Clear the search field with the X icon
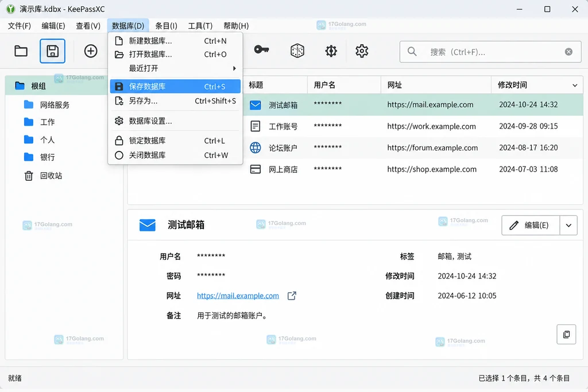The image size is (588, 392). coord(568,52)
